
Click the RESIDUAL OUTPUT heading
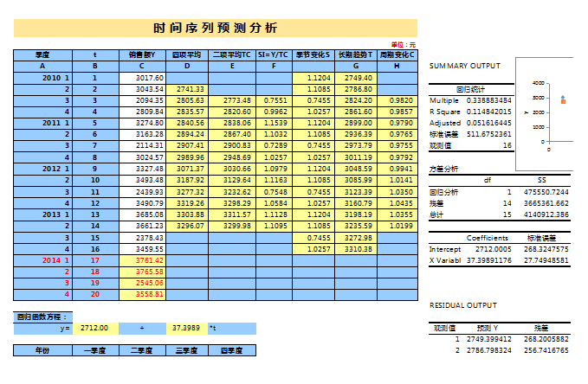click(464, 305)
